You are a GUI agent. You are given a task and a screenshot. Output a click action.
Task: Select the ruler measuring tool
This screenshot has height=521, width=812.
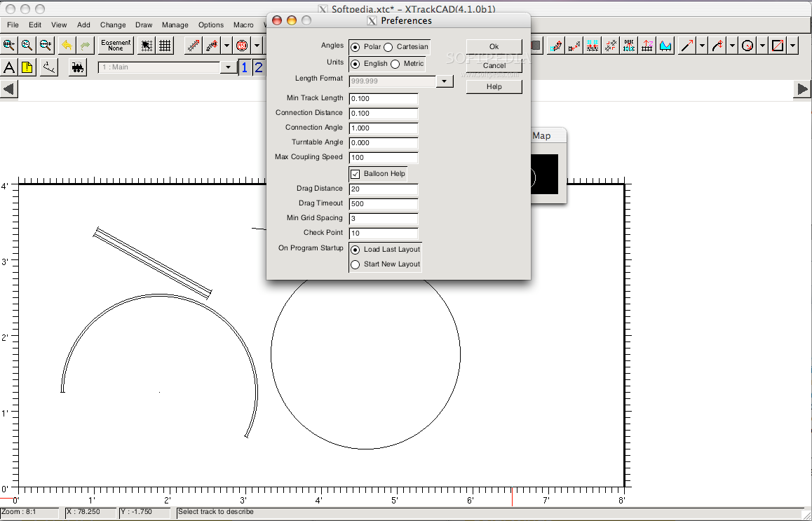click(49, 67)
